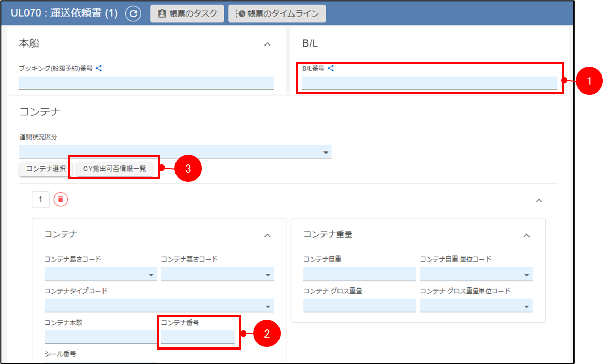Collapse the コンテナ sub-section chevron
The image size is (603, 364).
coord(267,235)
